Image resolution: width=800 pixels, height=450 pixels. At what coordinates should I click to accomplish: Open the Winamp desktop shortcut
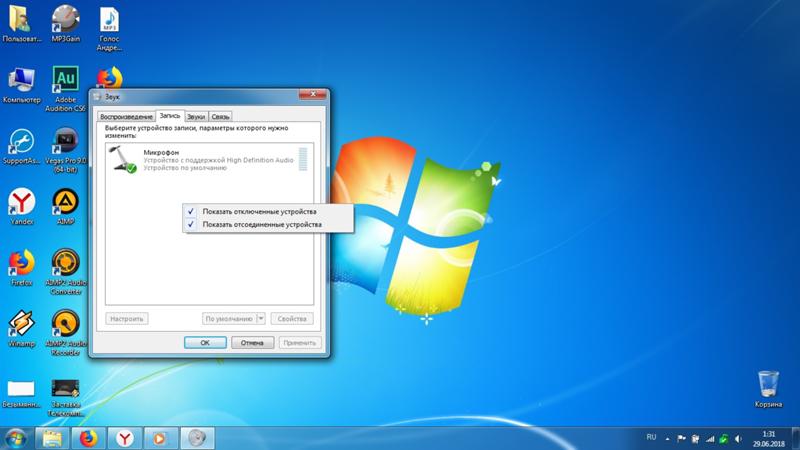point(21,329)
